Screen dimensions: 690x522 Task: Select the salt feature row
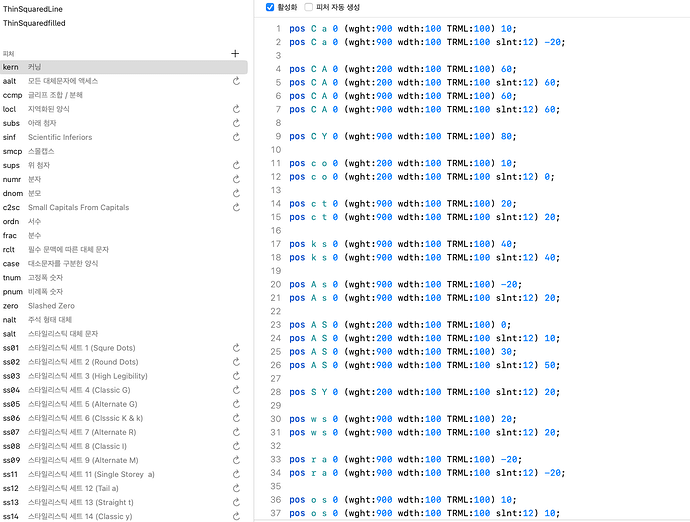pos(124,334)
